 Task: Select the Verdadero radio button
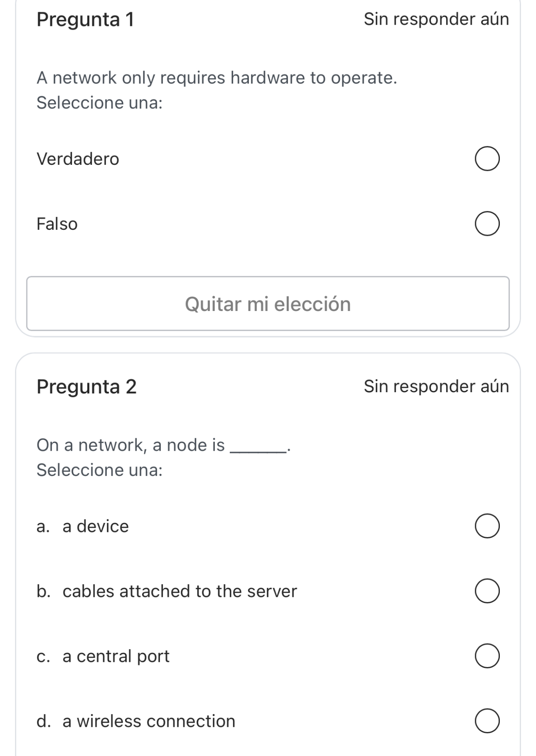(x=487, y=158)
